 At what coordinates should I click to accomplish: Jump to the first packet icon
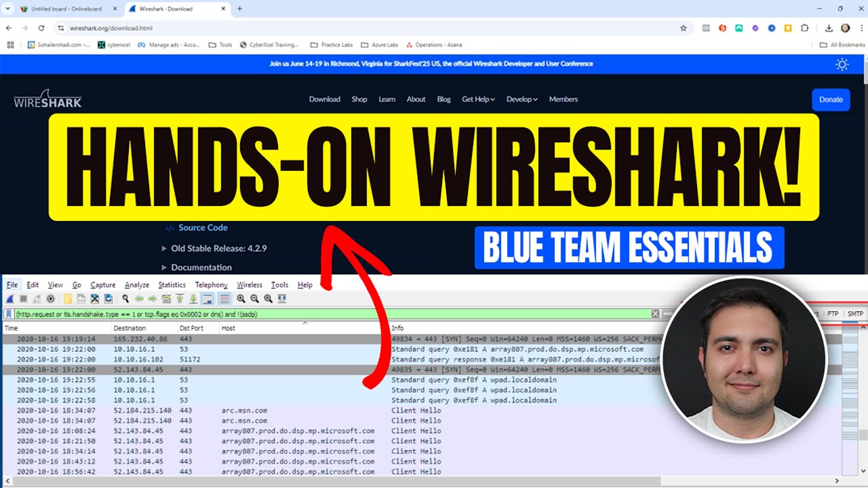click(180, 299)
